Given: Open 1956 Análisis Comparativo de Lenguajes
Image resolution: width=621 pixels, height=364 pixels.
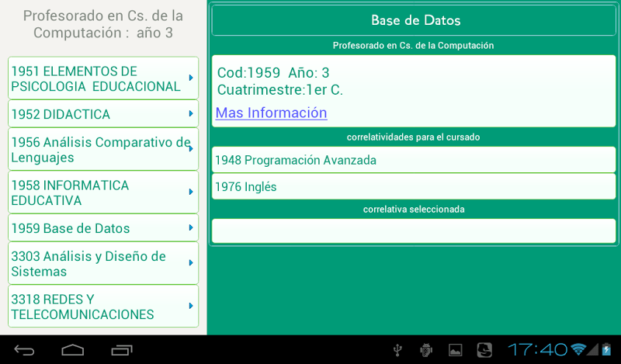Looking at the screenshot, I should click(x=103, y=149).
